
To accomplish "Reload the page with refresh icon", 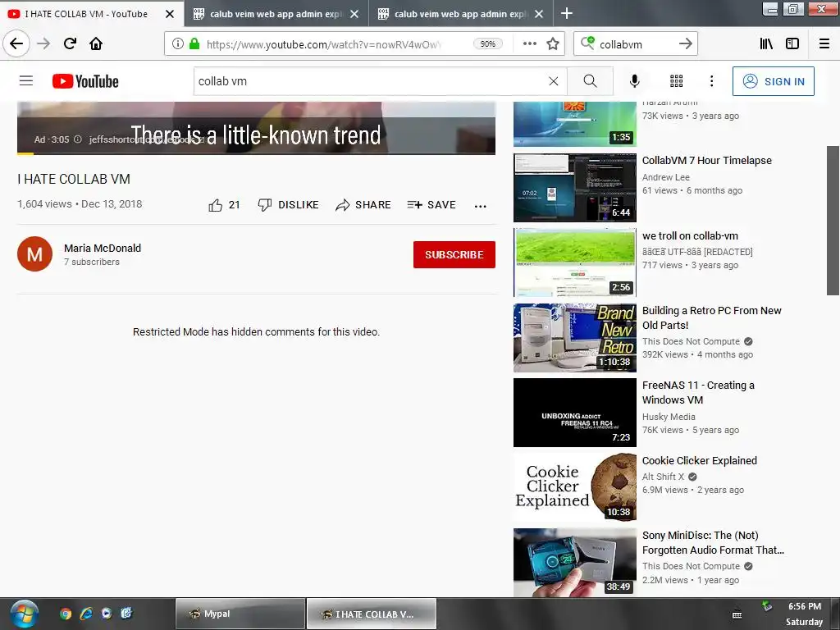I will (x=70, y=43).
